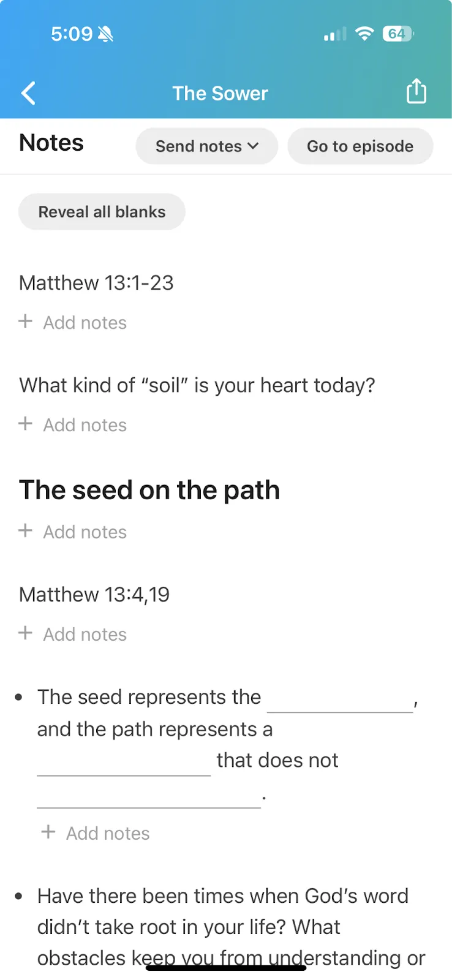452x980 pixels.
Task: Expand the Send notes chevron arrow
Action: pos(254,146)
